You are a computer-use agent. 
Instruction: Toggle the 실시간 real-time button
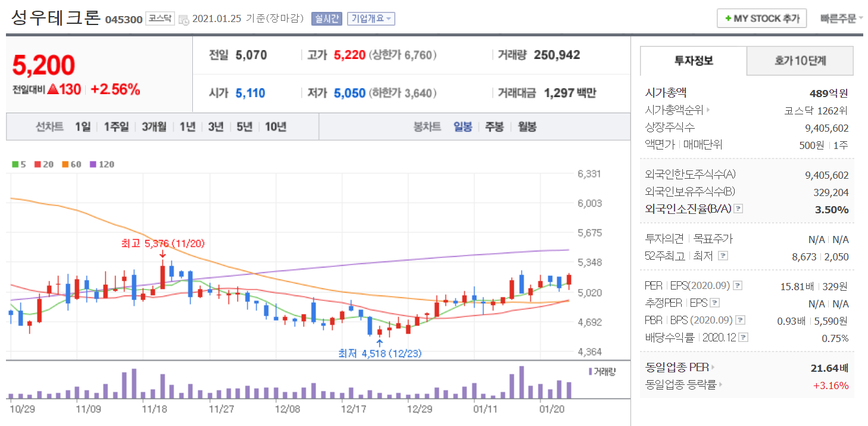[326, 18]
